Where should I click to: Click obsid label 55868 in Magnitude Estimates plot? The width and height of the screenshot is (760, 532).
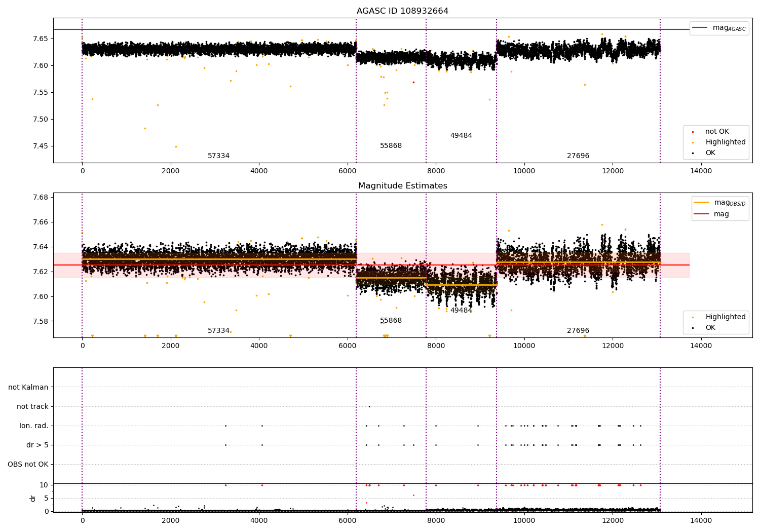[391, 321]
